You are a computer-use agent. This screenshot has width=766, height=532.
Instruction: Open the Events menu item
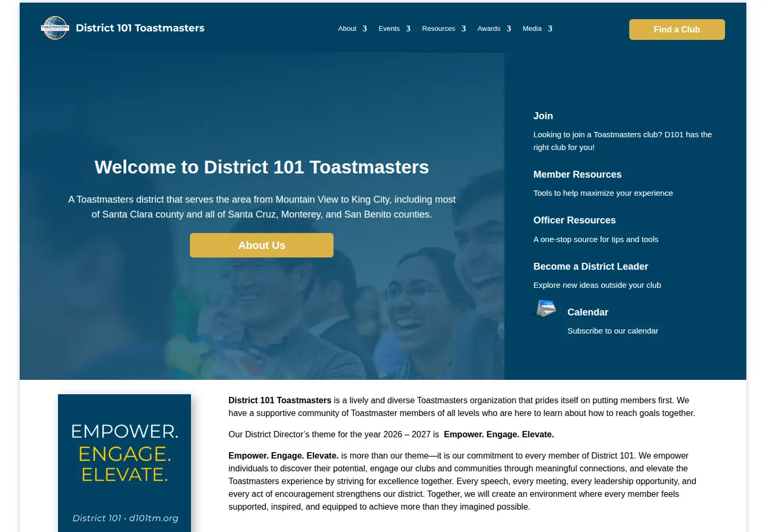[389, 29]
